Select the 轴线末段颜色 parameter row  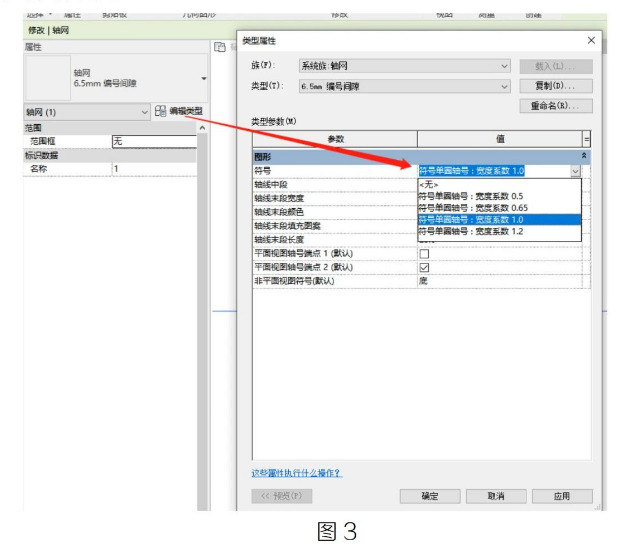335,212
